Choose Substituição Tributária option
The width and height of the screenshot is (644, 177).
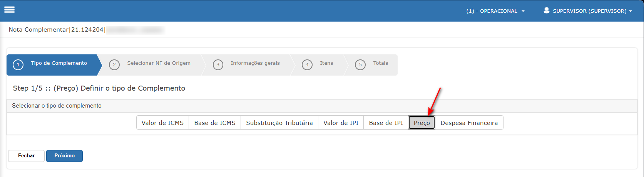(x=279, y=123)
